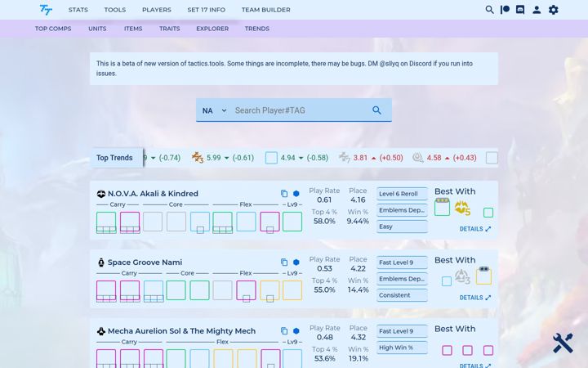588x368 pixels.
Task: Click the trait icon with 4.58 trend
Action: click(418, 157)
